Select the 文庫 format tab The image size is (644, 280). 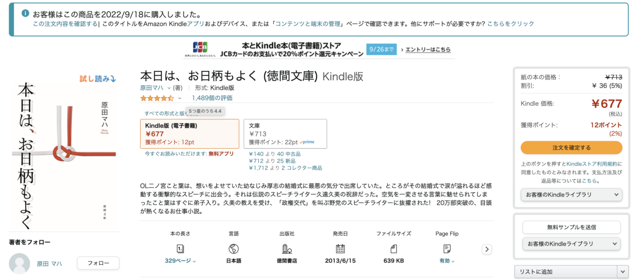[285, 134]
